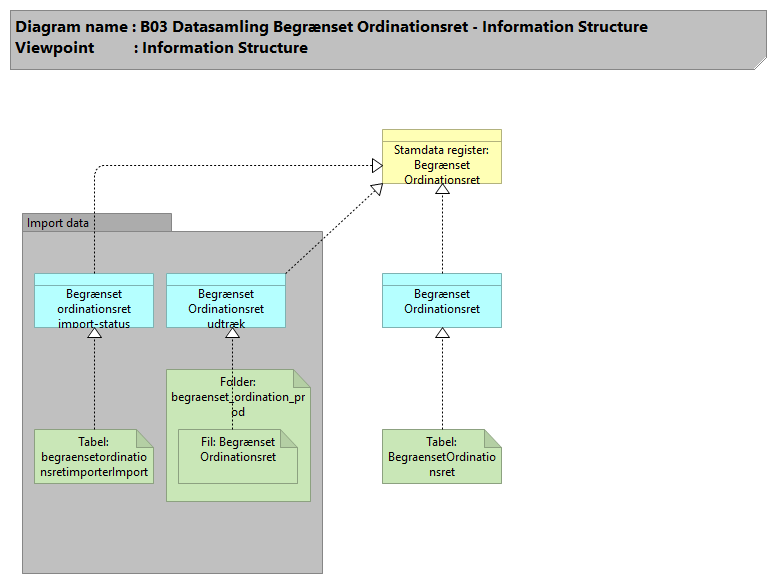Click the diagram name title text
Image resolution: width=777 pixels, height=584 pixels.
point(332,27)
